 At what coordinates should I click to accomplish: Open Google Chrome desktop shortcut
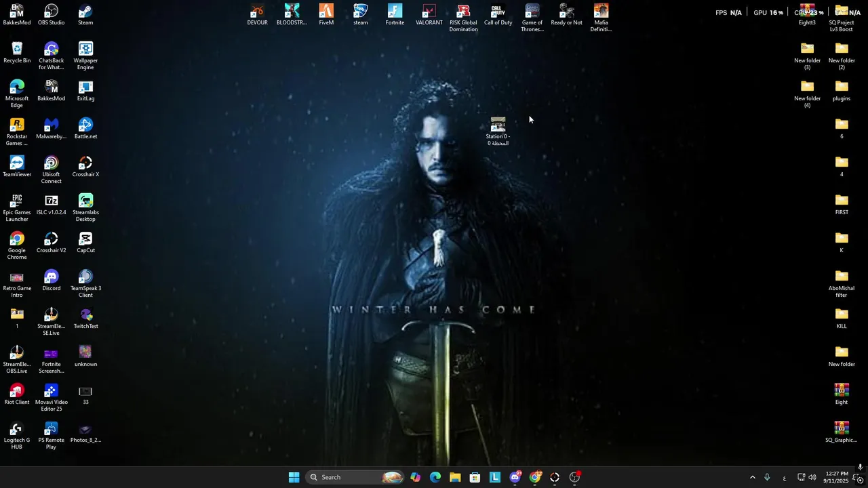point(17,246)
